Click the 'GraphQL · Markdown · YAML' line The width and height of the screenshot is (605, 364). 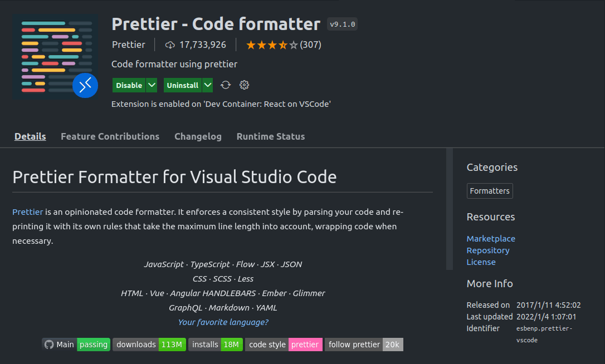pos(223,308)
